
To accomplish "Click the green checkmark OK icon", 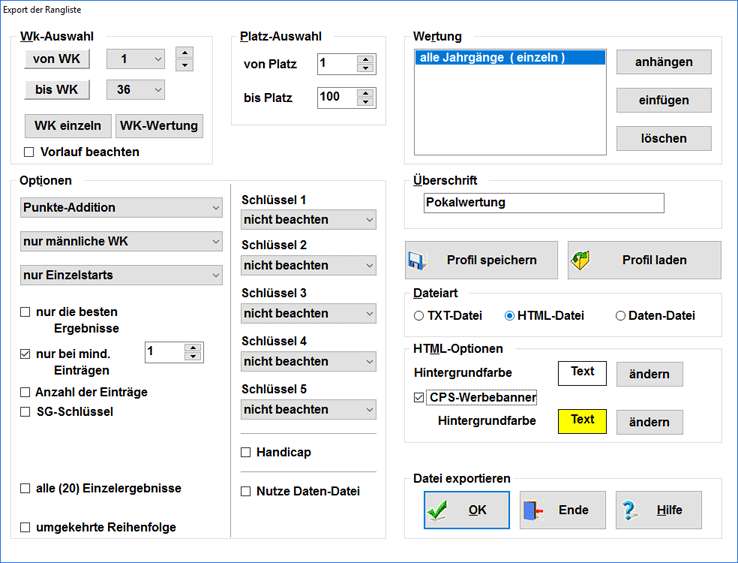I will (436, 510).
